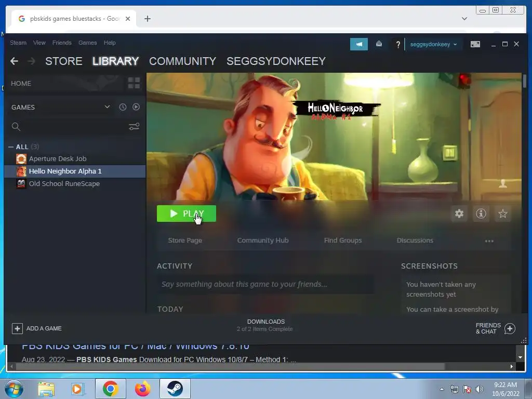Switch to Chrome in the taskbar

[x=111, y=389]
